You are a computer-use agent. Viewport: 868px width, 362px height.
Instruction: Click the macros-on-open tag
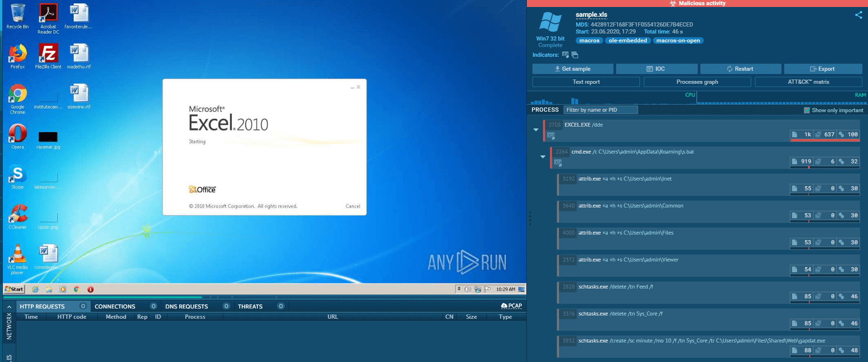[678, 40]
